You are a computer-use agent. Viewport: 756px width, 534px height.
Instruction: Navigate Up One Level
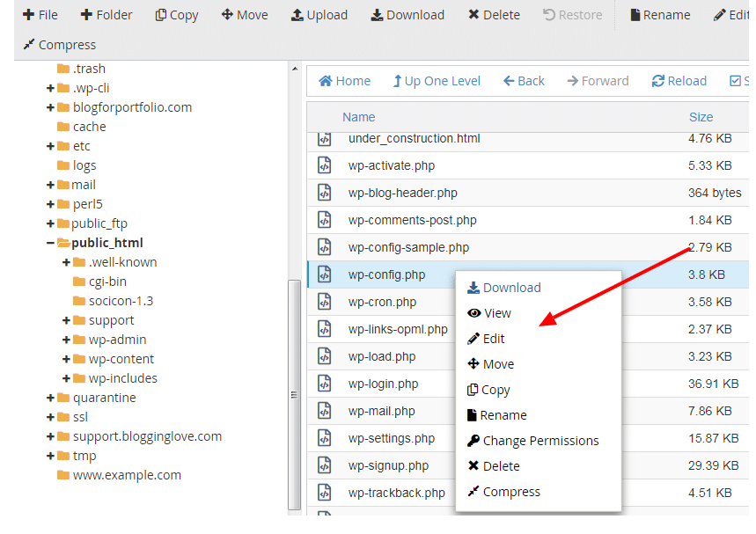437,81
